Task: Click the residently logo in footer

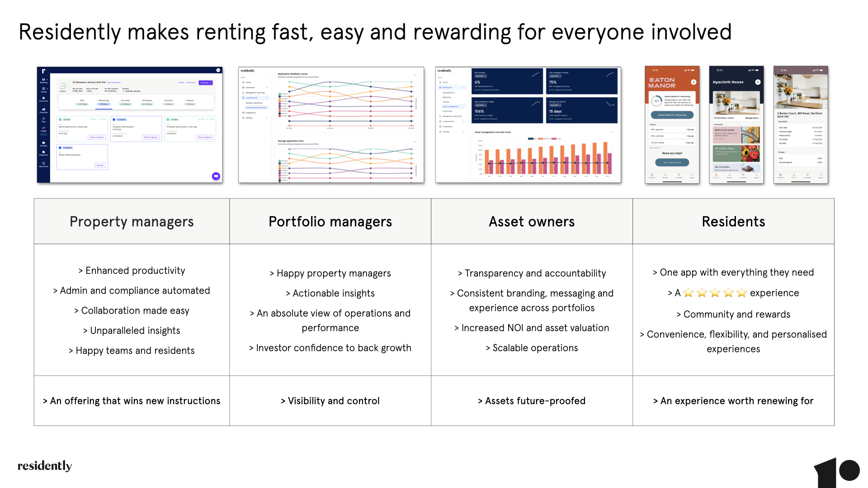Action: [45, 466]
